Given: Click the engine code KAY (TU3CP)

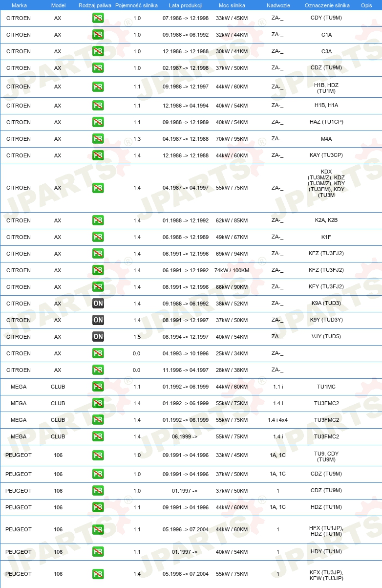Looking at the screenshot, I should click(326, 155).
